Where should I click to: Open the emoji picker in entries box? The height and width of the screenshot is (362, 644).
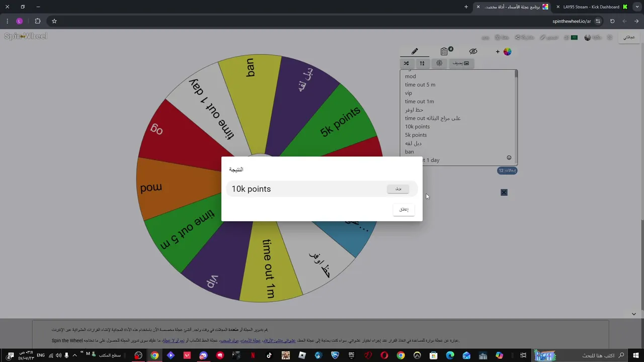coord(509,157)
